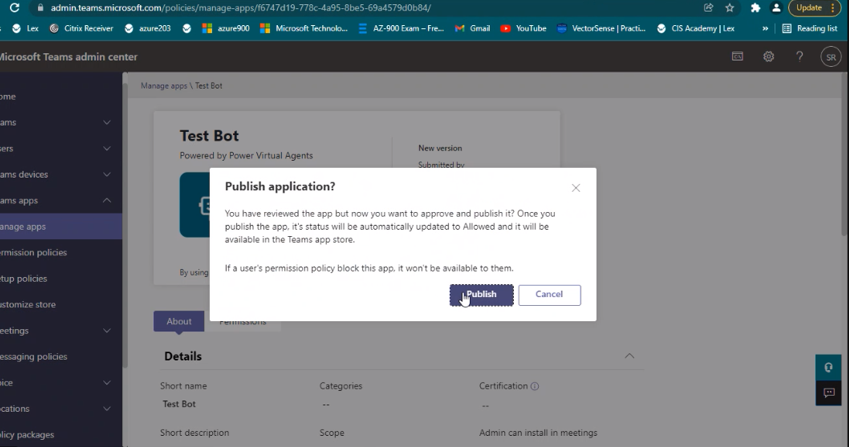Open the azure900 bookmark
The height and width of the screenshot is (447, 849).
point(226,28)
